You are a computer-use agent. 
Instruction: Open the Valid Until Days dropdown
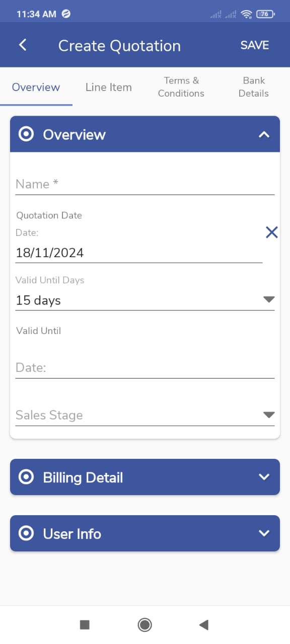[145, 300]
